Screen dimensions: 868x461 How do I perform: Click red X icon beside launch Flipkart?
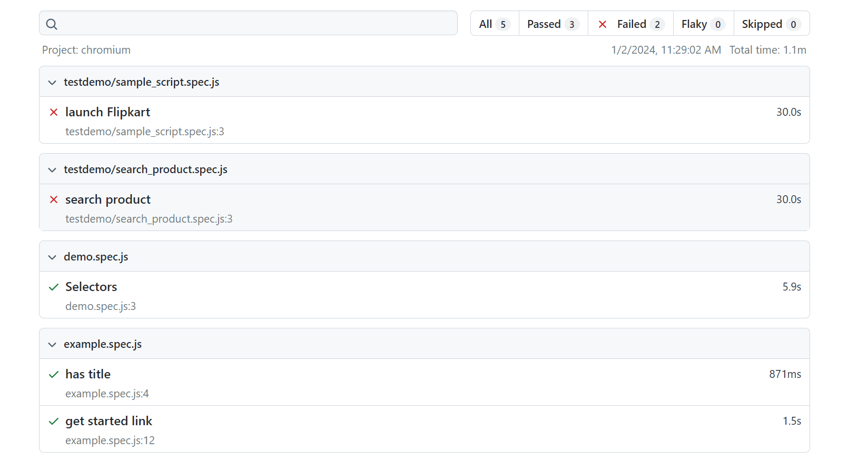coord(54,112)
